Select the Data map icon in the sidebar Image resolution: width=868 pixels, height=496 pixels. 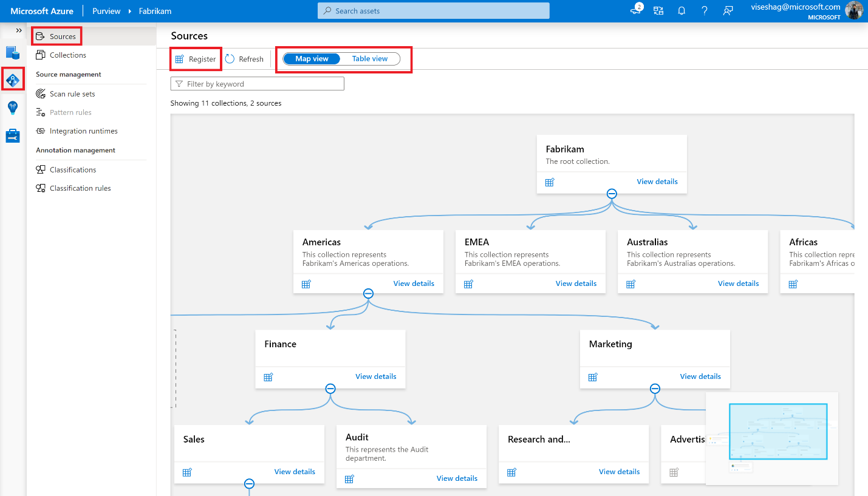13,79
